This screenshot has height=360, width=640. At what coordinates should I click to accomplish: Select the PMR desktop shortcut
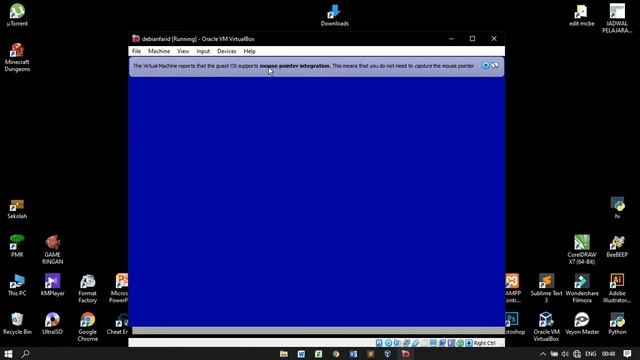17,246
